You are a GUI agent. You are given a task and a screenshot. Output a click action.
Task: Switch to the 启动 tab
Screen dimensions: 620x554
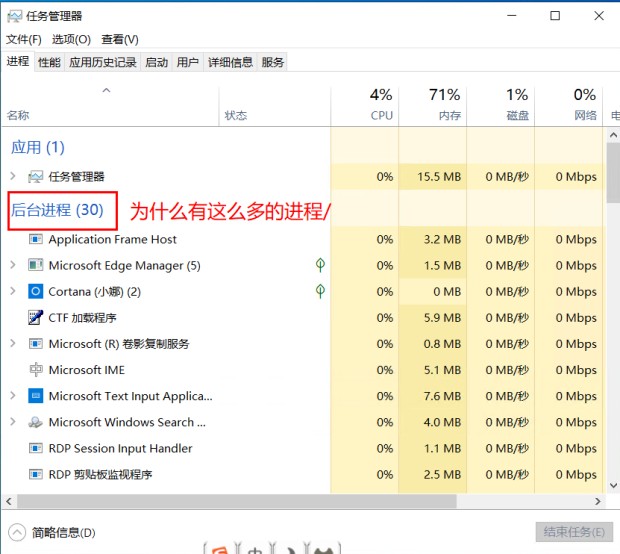[x=157, y=62]
